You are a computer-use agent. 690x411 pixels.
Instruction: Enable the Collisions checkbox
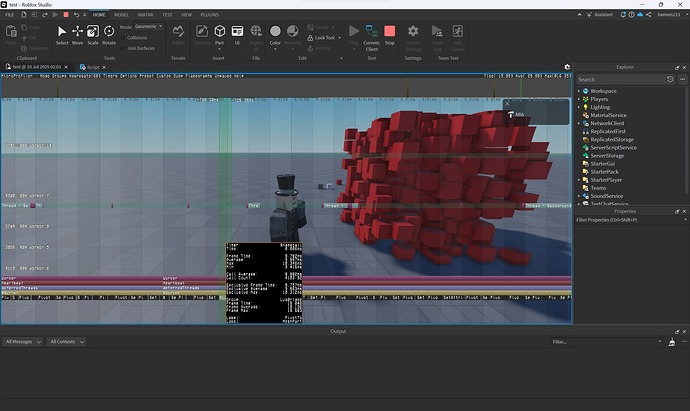coord(123,38)
